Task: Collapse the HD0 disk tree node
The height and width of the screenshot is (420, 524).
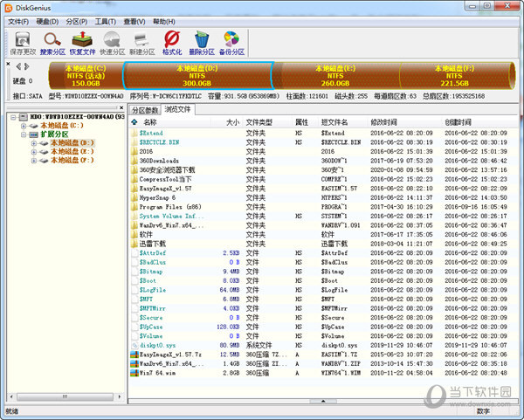Action: click(x=13, y=117)
